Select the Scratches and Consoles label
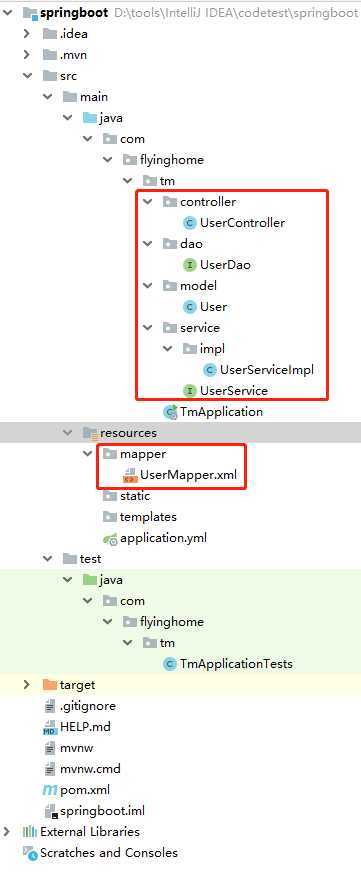This screenshot has width=361, height=872. pos(109,853)
